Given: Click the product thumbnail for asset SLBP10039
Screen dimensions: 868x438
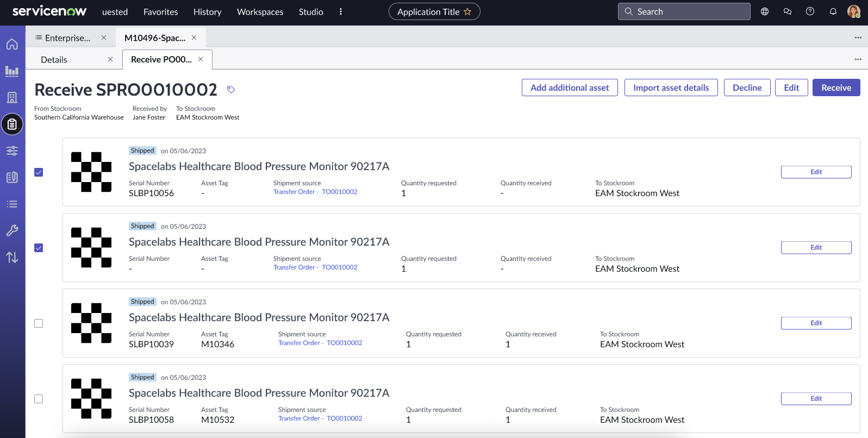Looking at the screenshot, I should tap(91, 323).
